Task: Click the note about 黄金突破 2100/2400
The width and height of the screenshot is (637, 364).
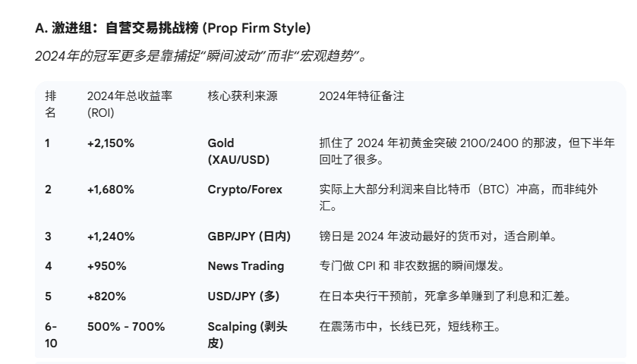Action: point(466,151)
